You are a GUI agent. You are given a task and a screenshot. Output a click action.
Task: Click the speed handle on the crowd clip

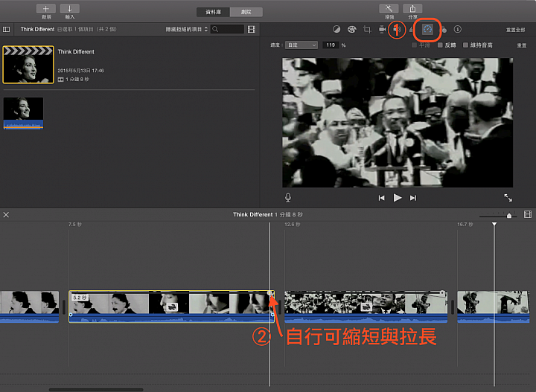[x=442, y=293]
